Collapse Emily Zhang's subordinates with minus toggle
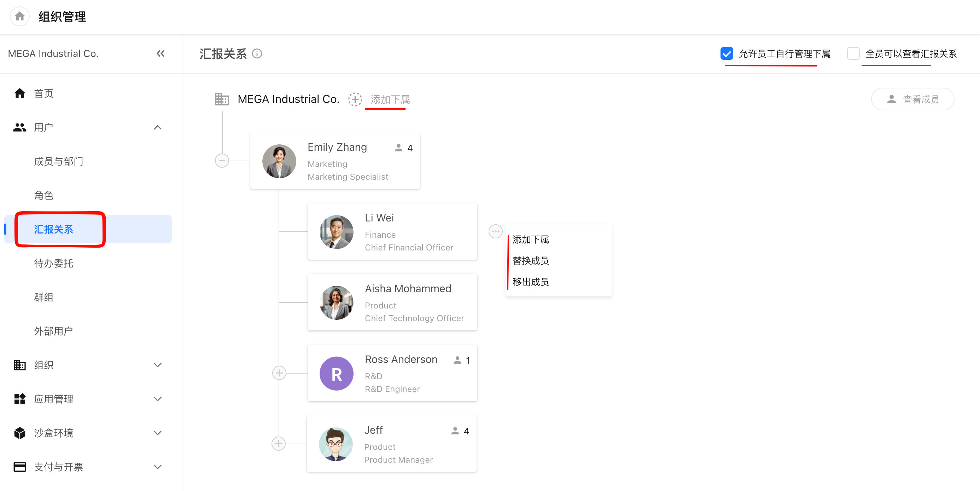 pyautogui.click(x=222, y=161)
